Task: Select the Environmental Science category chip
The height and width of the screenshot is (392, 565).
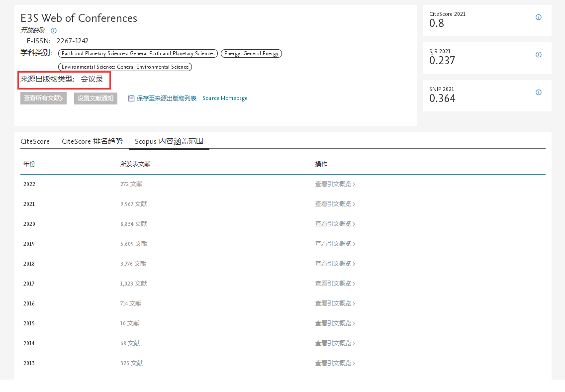Action: point(125,67)
